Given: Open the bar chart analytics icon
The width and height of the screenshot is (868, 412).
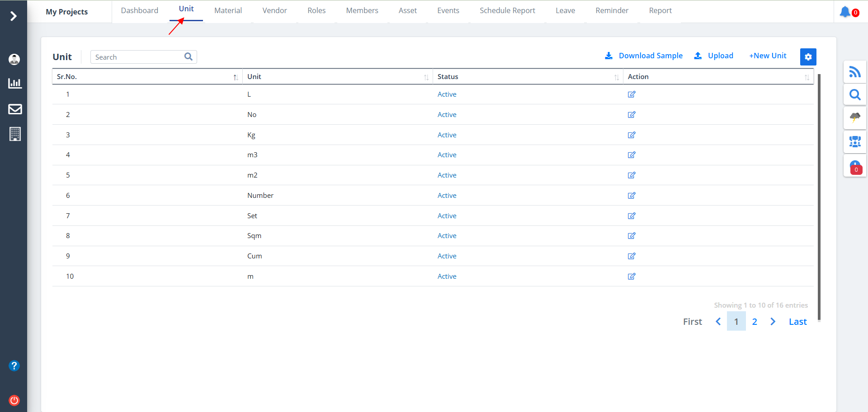Looking at the screenshot, I should pyautogui.click(x=14, y=83).
